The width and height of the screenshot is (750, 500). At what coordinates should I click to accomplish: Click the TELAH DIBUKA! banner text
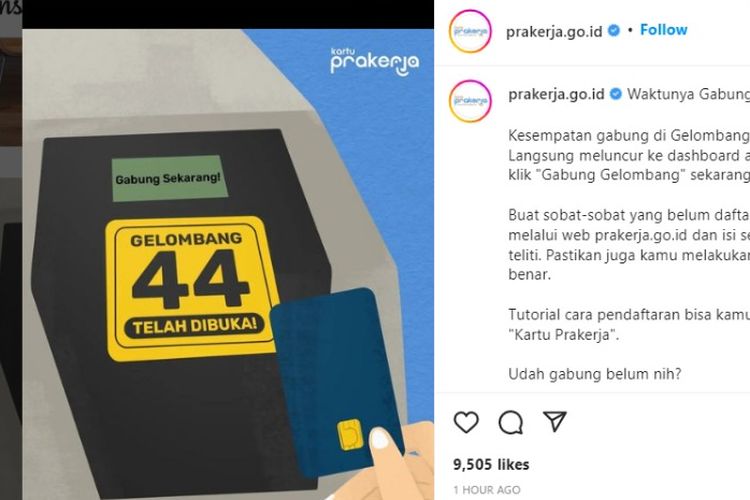point(195,326)
